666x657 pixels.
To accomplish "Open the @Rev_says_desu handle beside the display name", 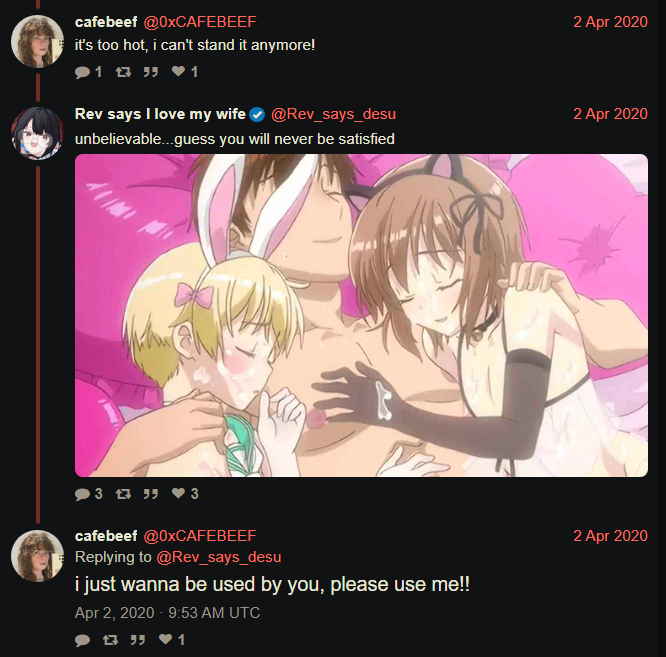I will (x=333, y=114).
